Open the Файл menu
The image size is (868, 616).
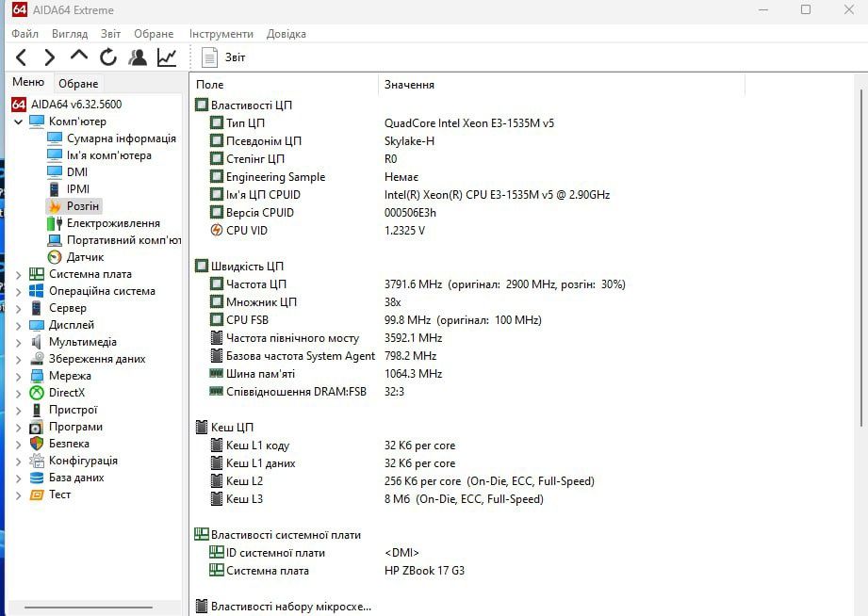pos(25,34)
